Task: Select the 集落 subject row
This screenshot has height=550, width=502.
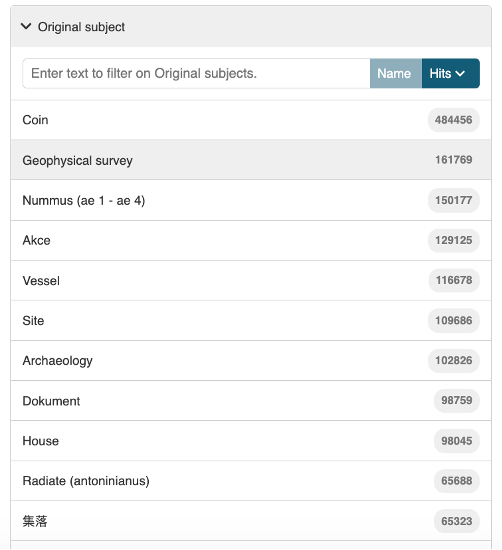Action: [x=251, y=521]
